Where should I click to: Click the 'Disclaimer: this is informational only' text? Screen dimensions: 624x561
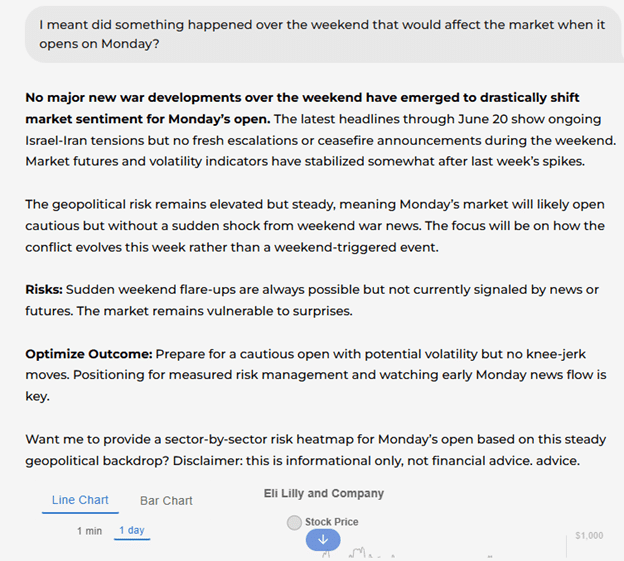pyautogui.click(x=478, y=459)
